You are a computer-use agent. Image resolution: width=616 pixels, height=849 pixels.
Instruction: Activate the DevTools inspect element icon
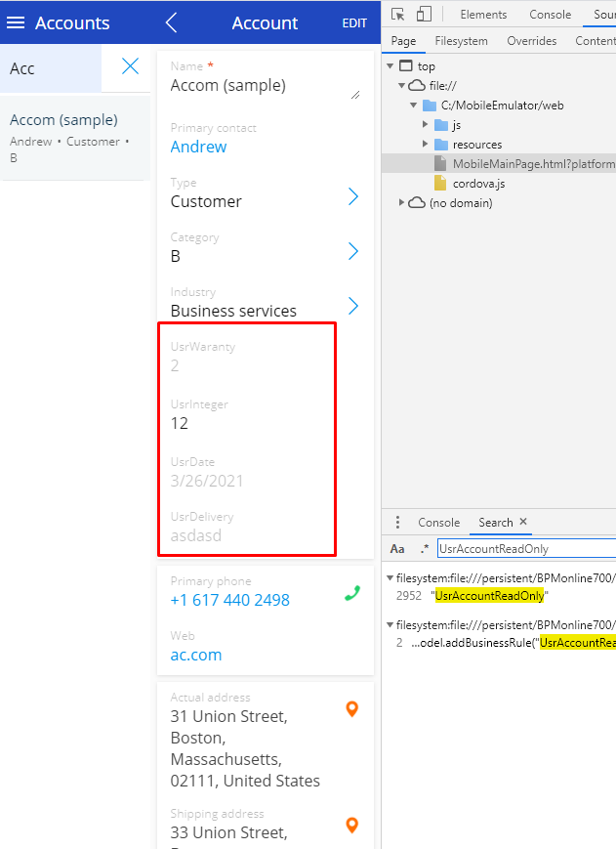[x=397, y=14]
